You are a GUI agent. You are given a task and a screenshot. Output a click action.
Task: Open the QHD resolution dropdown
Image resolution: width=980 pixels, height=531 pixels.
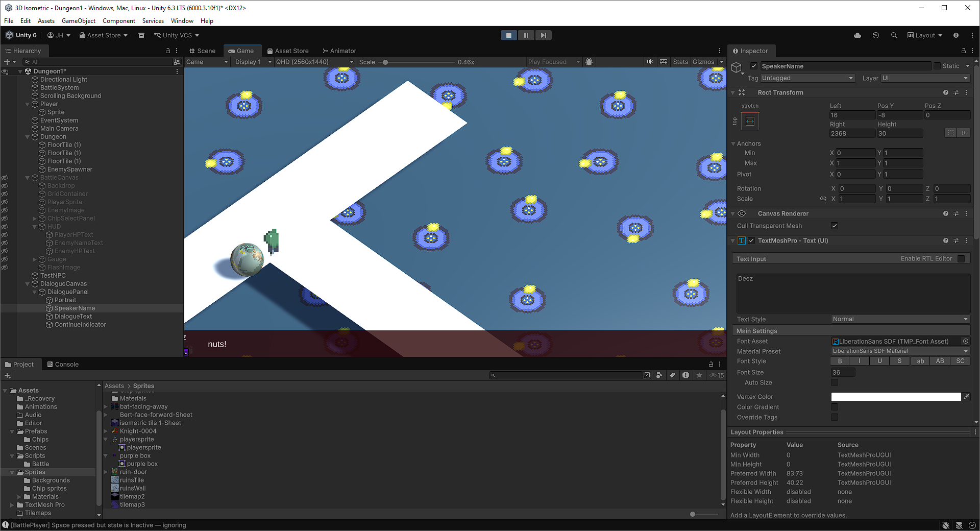[x=314, y=62]
